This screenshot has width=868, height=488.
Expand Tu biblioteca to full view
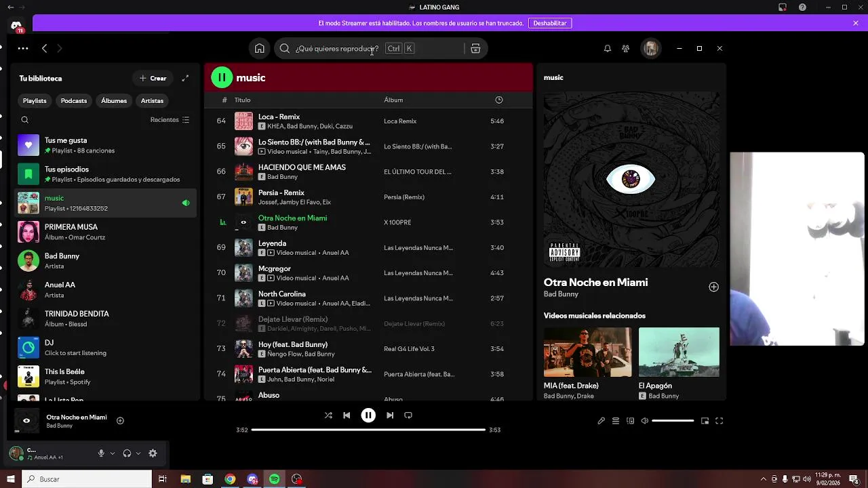click(x=185, y=79)
